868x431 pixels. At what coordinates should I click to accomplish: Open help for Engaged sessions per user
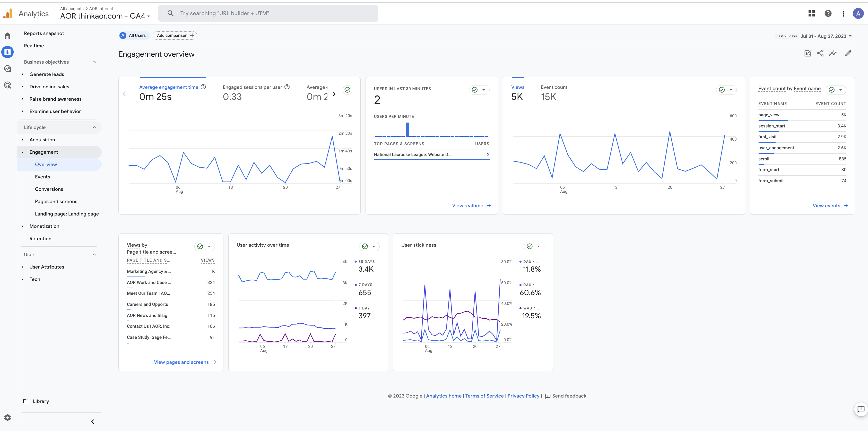coord(287,87)
